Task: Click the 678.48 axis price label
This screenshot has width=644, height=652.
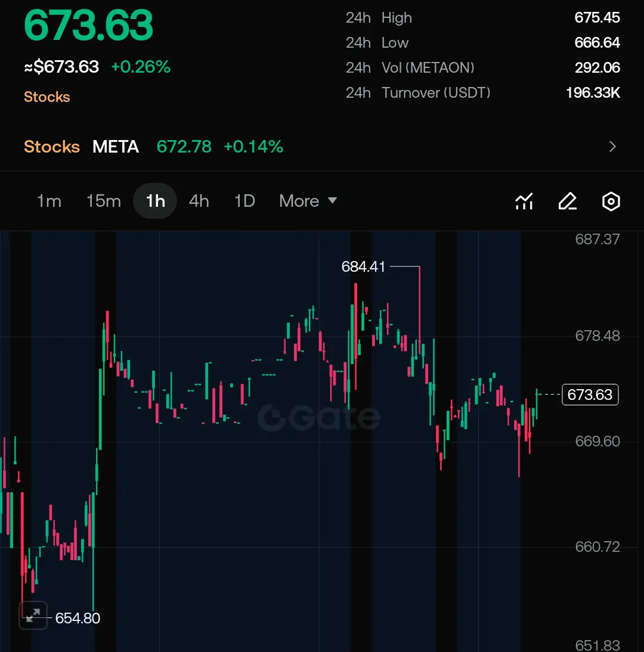Action: click(x=597, y=336)
